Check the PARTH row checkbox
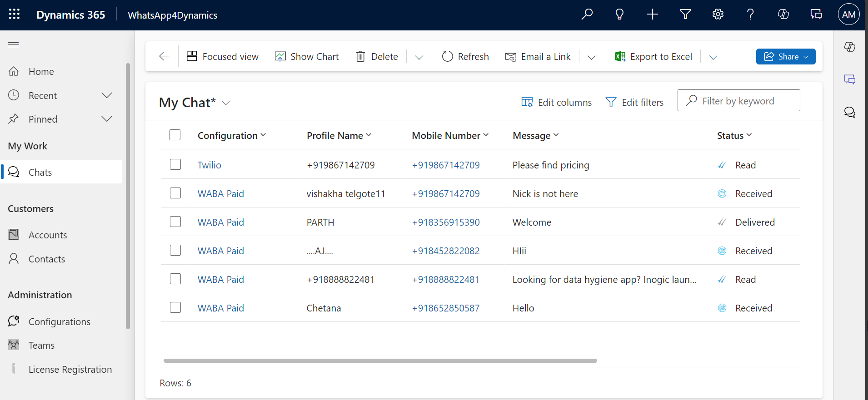 coord(175,222)
